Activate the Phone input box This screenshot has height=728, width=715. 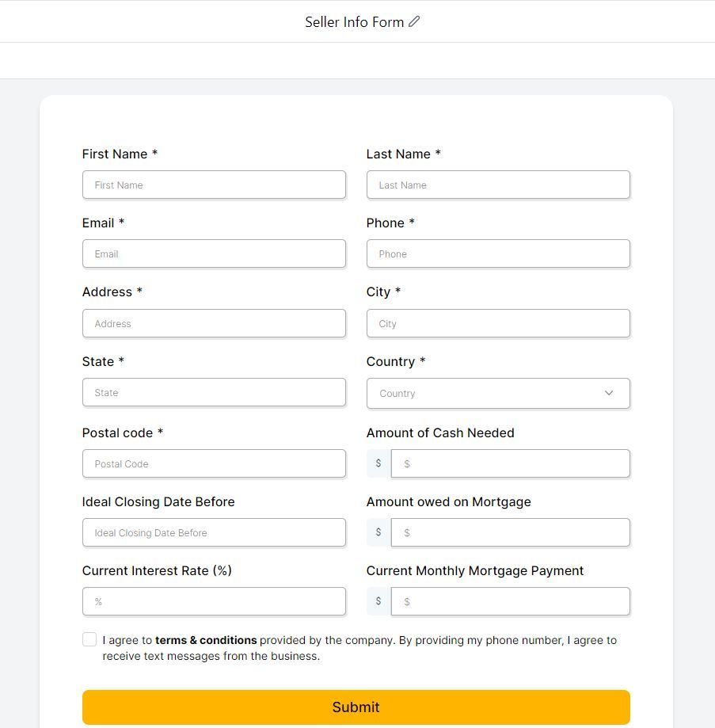tap(498, 253)
